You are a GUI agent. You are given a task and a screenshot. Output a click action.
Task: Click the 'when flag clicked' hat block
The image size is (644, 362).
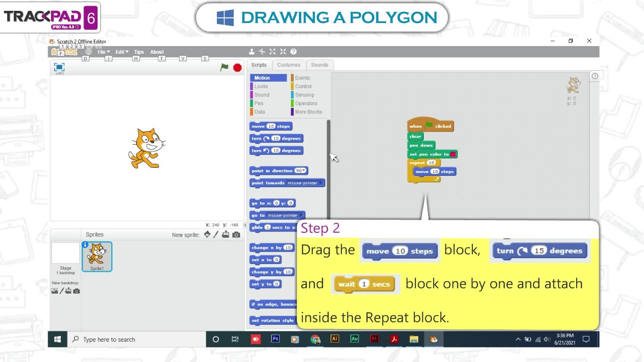point(430,125)
